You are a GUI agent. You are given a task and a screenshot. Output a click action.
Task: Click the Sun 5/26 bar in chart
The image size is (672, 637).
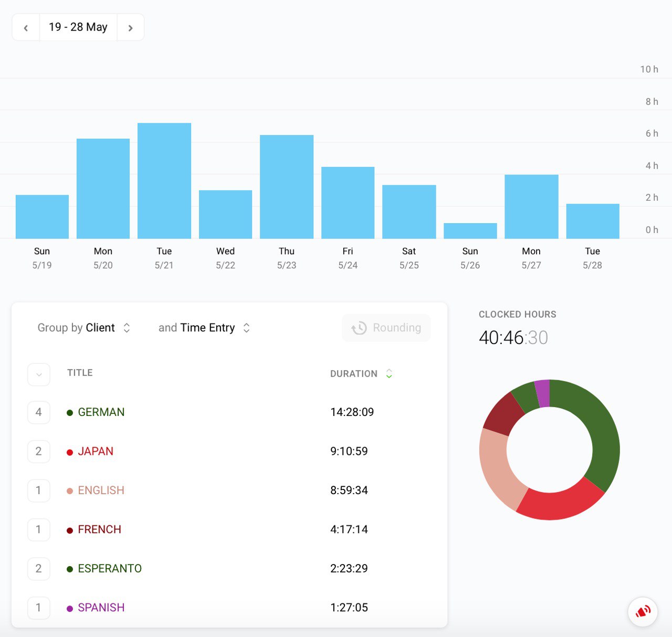pos(470,231)
